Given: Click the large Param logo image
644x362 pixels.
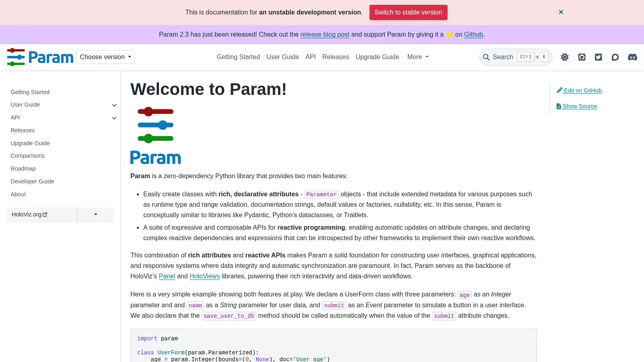Looking at the screenshot, I should point(156,135).
